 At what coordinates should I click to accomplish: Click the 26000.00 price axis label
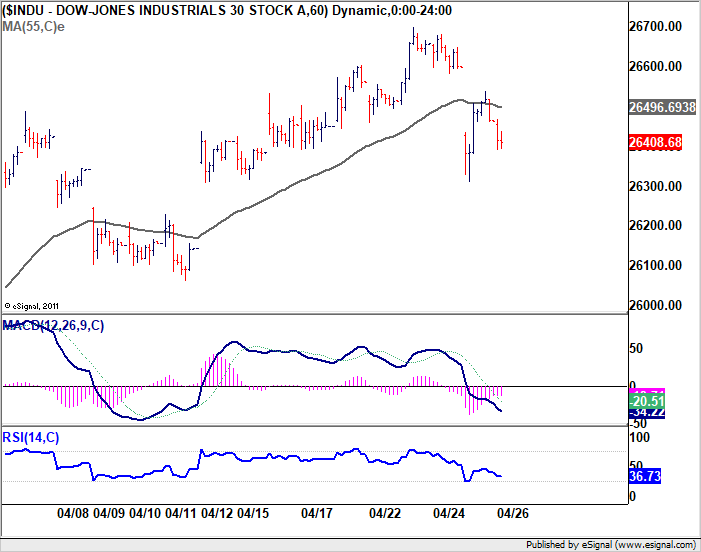(655, 305)
